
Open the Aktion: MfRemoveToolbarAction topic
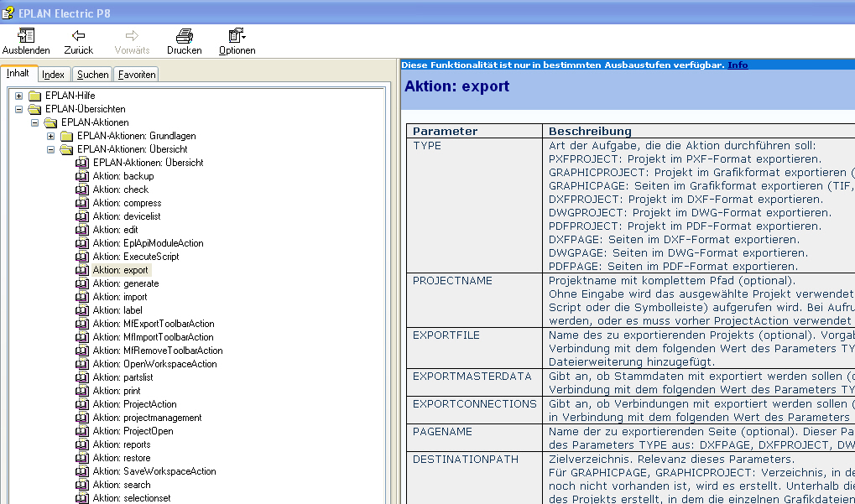[158, 351]
